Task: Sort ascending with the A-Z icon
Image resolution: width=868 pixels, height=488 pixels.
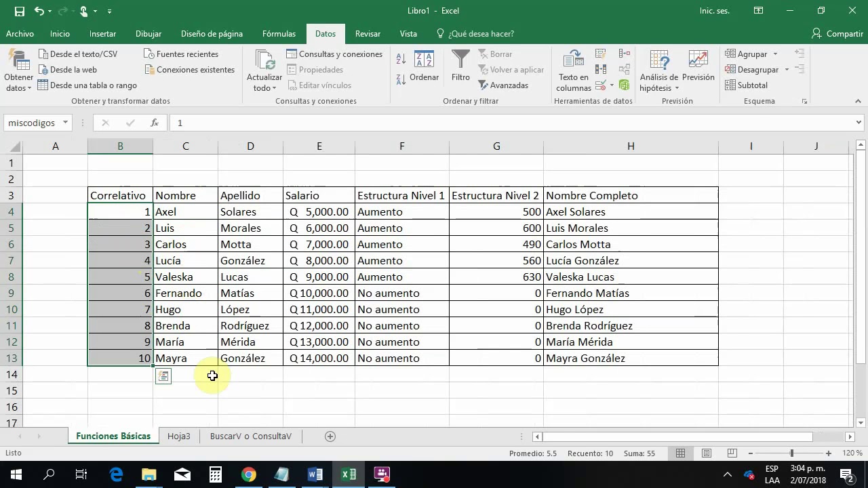Action: point(401,60)
